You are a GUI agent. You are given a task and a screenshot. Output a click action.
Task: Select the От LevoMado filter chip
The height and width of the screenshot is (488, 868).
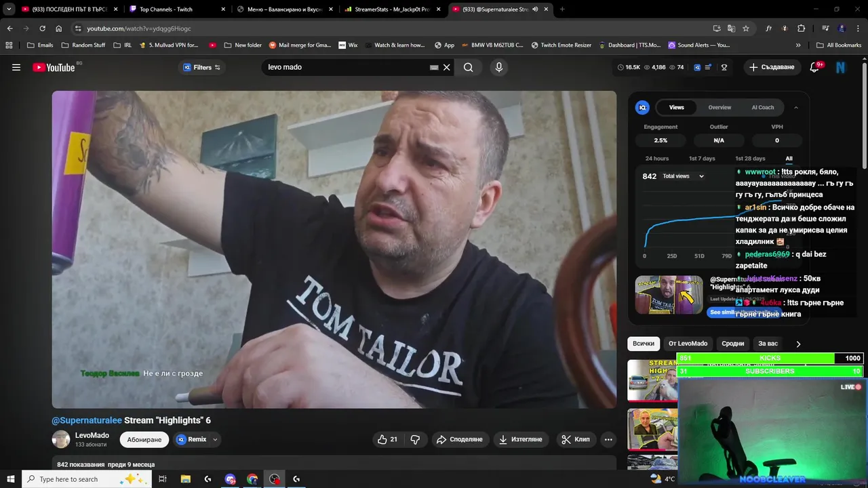688,344
